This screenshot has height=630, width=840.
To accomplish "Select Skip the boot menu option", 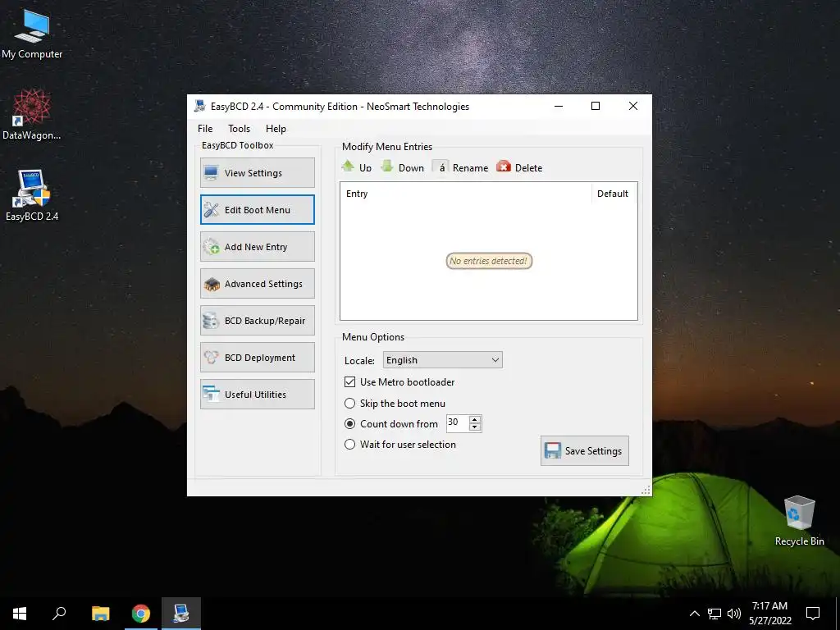I will pos(349,403).
